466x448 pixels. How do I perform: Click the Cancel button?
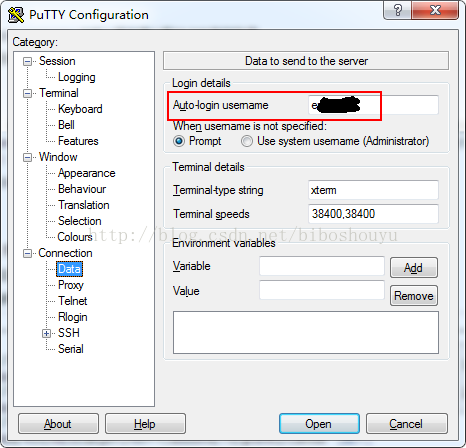pyautogui.click(x=406, y=424)
